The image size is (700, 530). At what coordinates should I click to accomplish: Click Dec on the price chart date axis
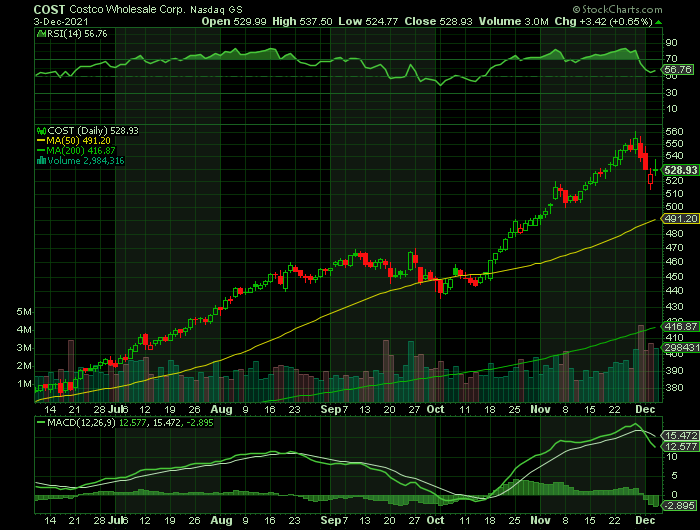[x=645, y=409]
